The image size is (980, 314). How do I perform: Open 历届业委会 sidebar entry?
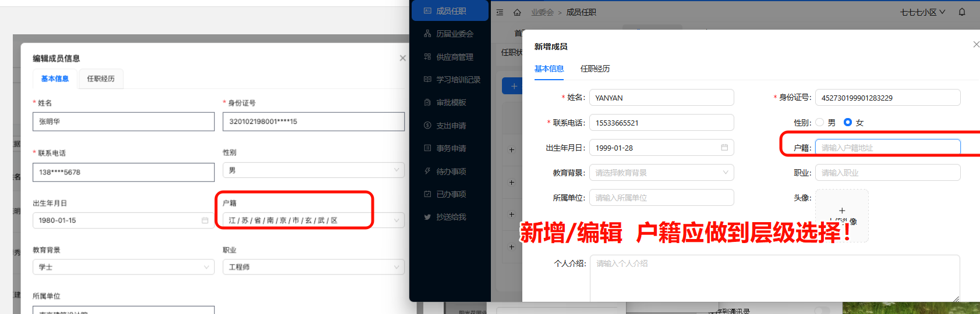[450, 34]
